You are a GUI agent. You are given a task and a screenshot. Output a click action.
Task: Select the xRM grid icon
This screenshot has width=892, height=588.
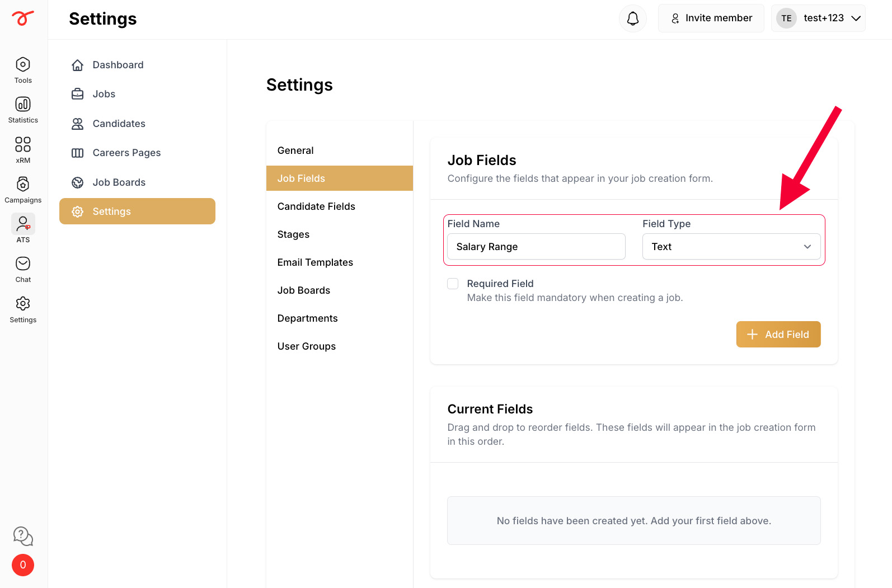click(x=23, y=144)
